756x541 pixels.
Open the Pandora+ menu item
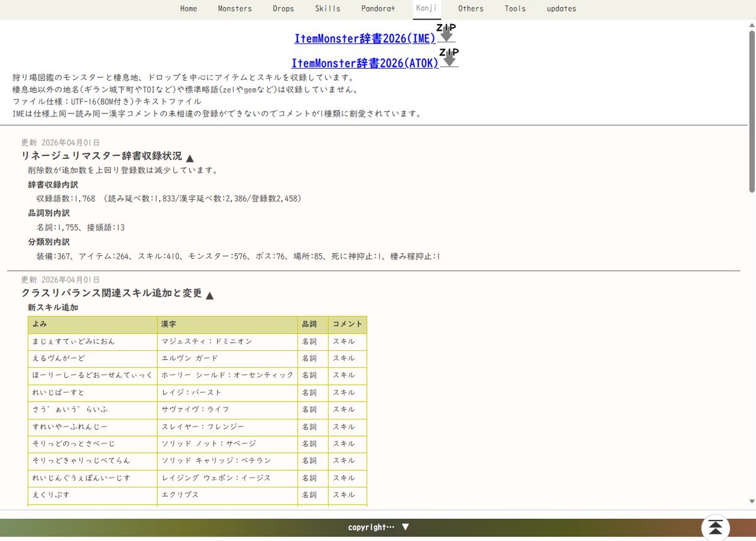378,9
